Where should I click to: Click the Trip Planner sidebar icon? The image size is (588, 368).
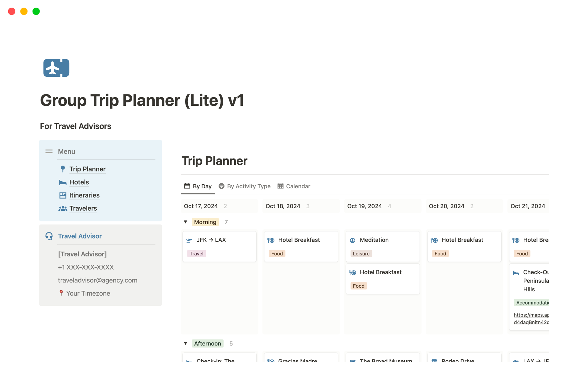63,168
